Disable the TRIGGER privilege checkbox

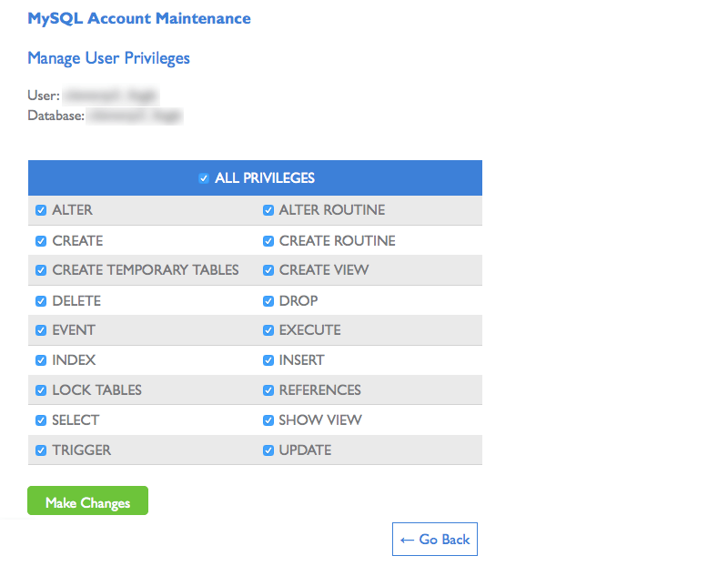(x=41, y=450)
